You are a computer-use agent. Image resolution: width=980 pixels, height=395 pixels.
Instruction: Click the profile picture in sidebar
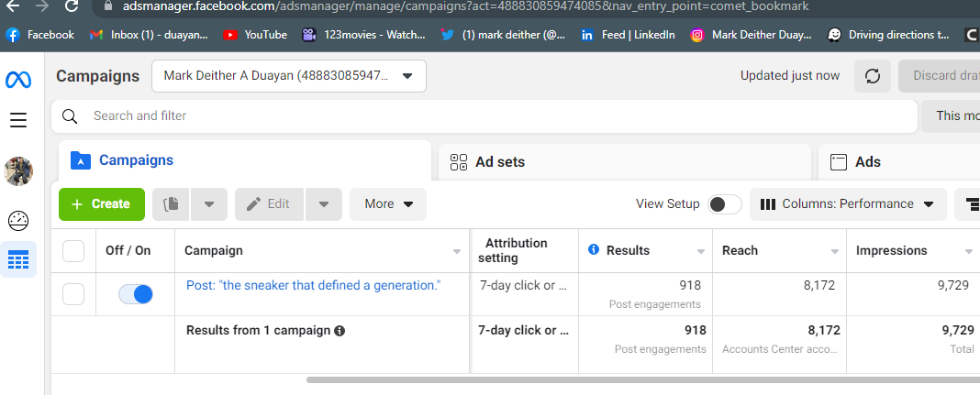point(18,170)
